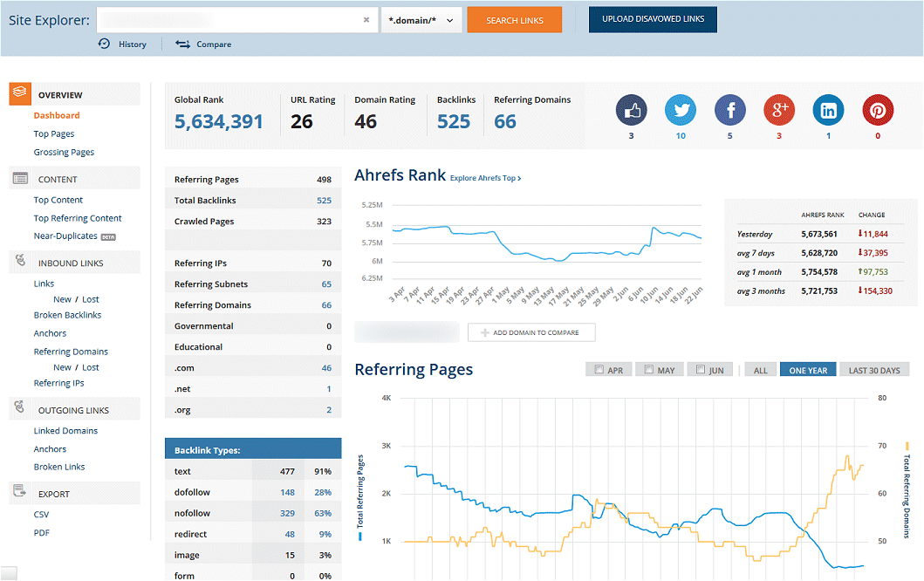This screenshot has width=924, height=581.
Task: Open inbound Anchors in the sidebar
Action: pos(50,333)
